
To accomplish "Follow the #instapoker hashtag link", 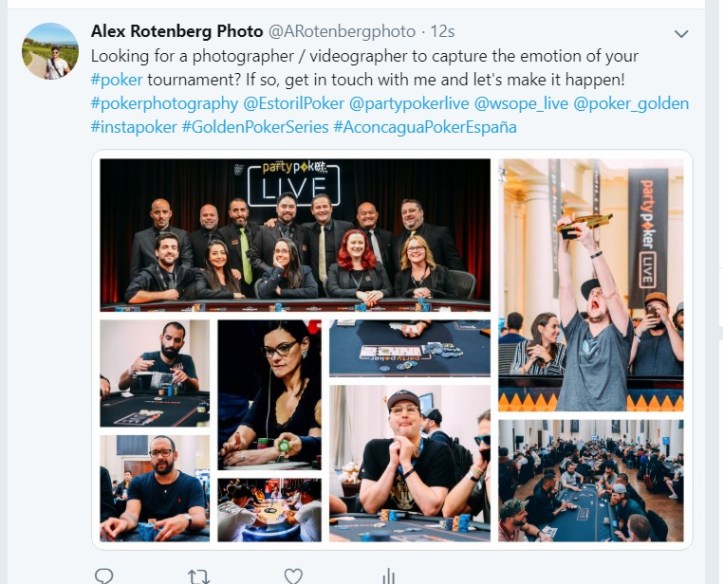I will tap(134, 127).
